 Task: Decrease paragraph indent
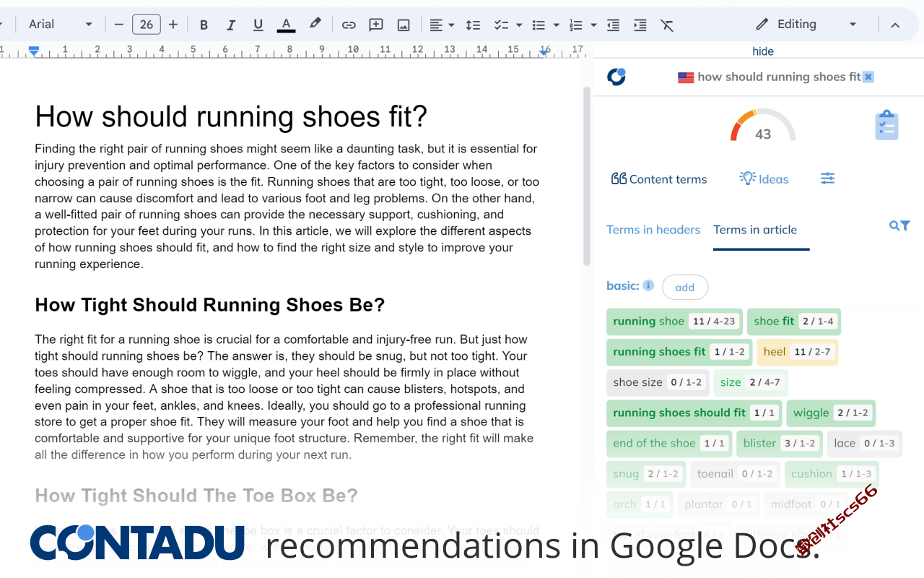point(613,25)
